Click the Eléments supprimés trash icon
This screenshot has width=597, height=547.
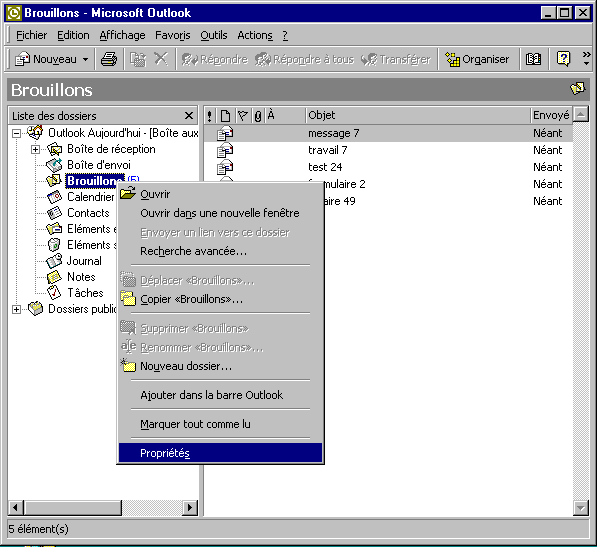[54, 245]
